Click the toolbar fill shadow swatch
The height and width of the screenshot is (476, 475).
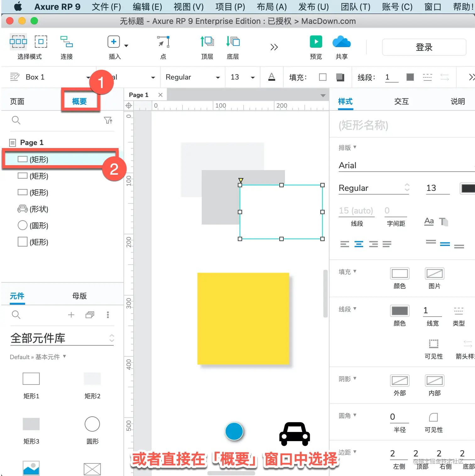coord(340,77)
